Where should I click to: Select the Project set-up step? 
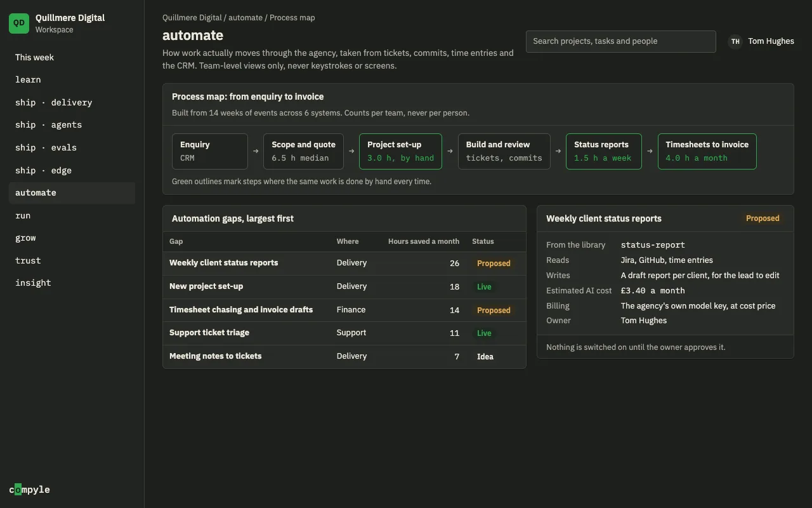pos(400,151)
